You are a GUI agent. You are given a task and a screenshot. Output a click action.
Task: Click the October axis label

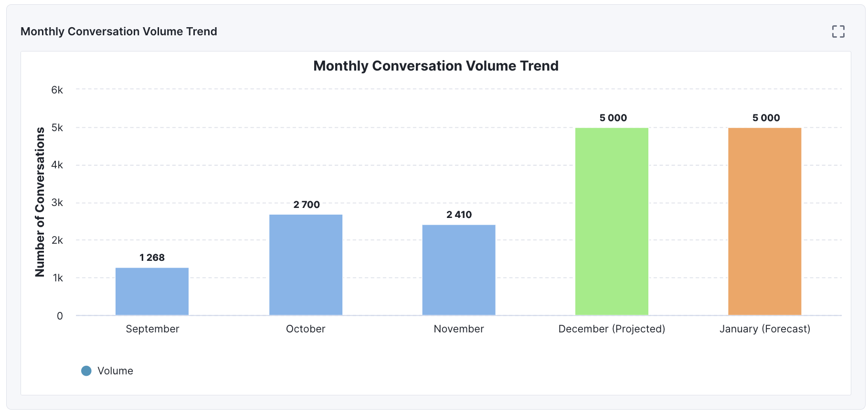click(306, 329)
